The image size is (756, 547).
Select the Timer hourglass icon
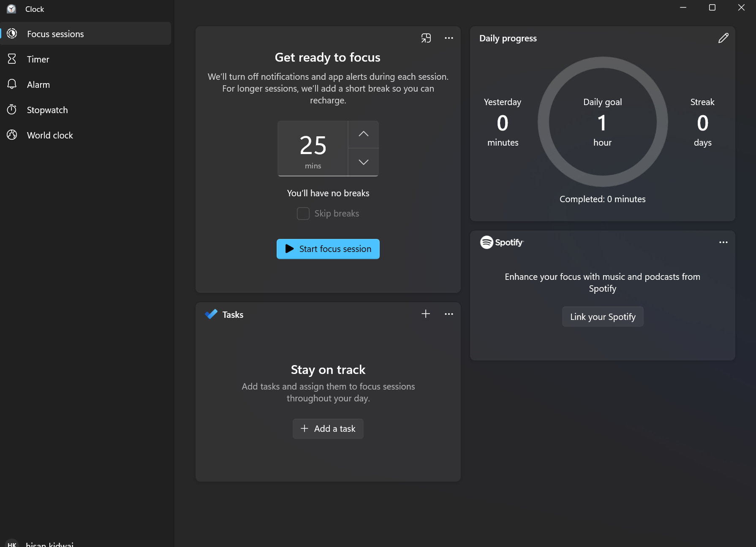(12, 59)
